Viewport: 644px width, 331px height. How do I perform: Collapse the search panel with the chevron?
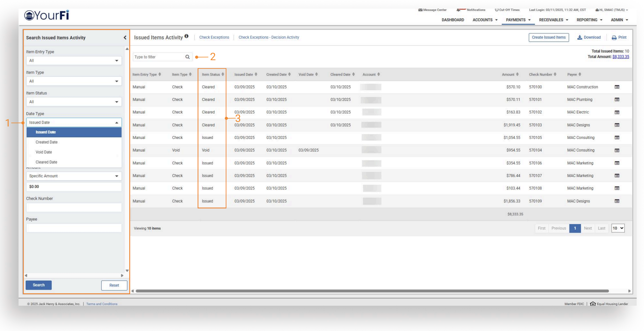[125, 38]
